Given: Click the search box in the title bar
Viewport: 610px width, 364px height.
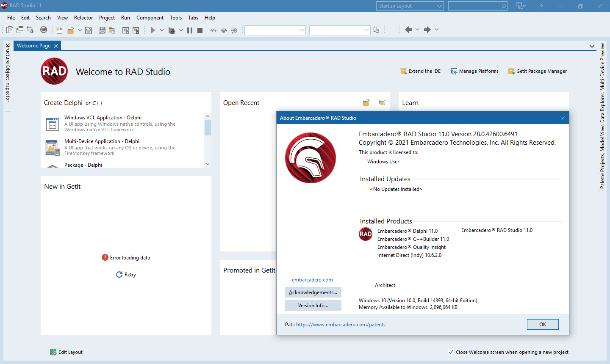Looking at the screenshot, I should (477, 6).
